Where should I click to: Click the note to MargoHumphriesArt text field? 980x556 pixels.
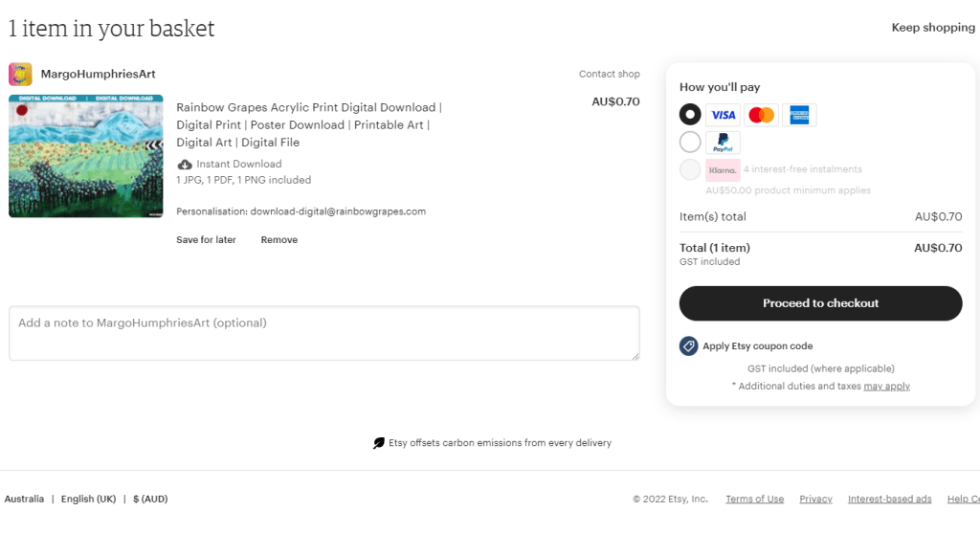click(x=323, y=333)
